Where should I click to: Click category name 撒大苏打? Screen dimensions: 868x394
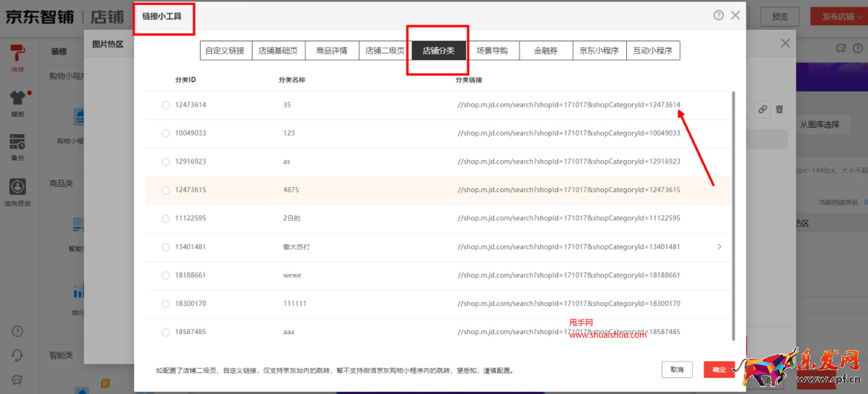(x=296, y=247)
